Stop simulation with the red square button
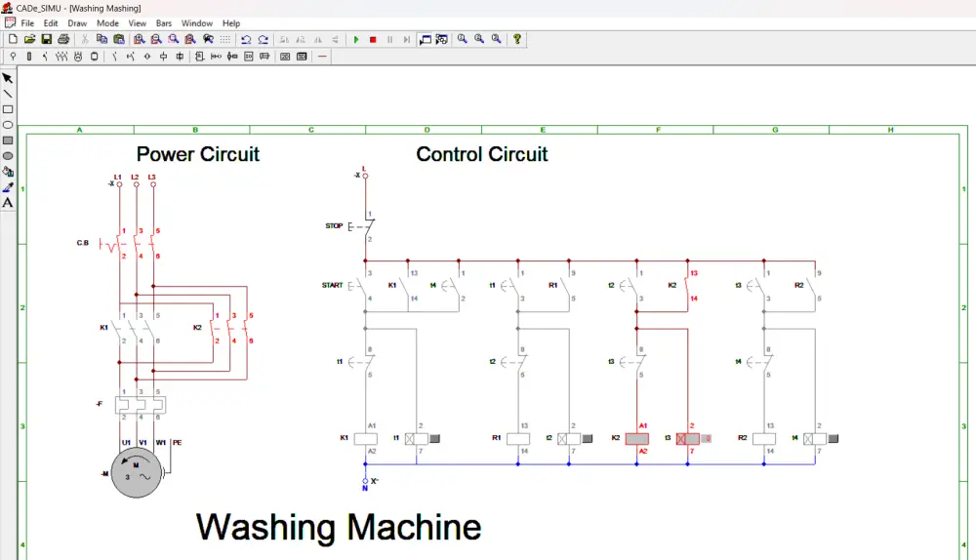 (x=373, y=39)
